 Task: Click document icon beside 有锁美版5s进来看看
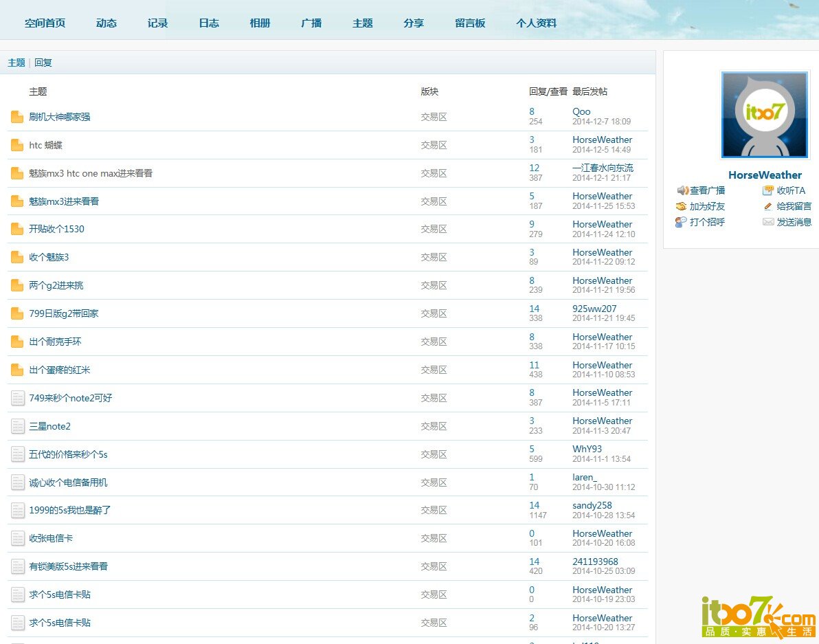18,567
